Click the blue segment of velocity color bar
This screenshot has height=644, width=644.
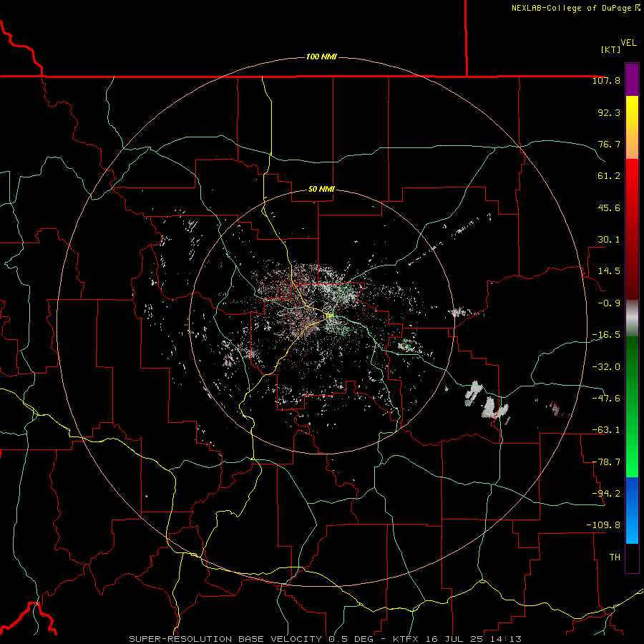click(632, 510)
